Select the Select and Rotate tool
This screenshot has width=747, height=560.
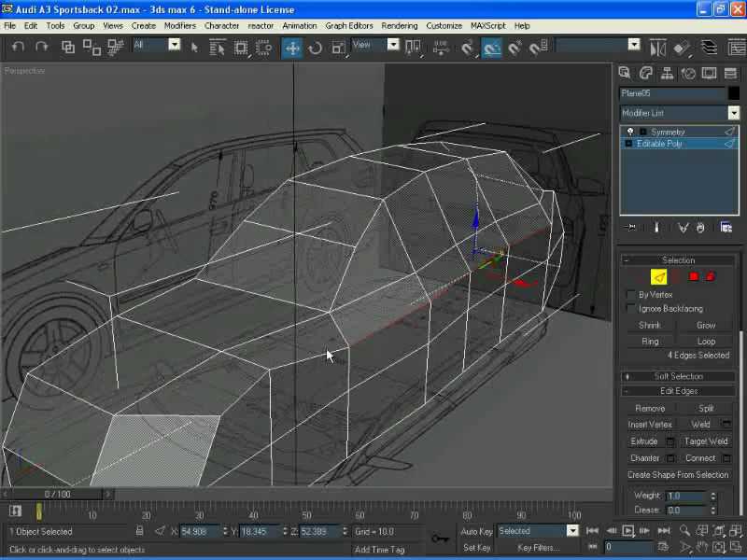pyautogui.click(x=316, y=48)
